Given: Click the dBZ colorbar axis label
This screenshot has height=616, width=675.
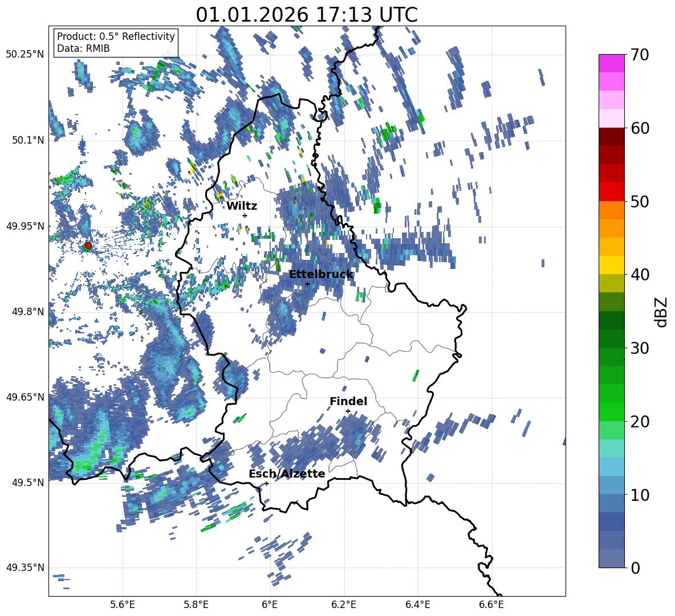Looking at the screenshot, I should [662, 312].
